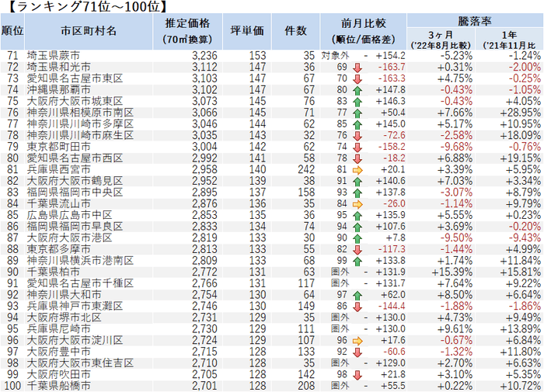Click the green up arrow in row 89
Screen dimensions: 544x392
pyautogui.click(x=357, y=262)
